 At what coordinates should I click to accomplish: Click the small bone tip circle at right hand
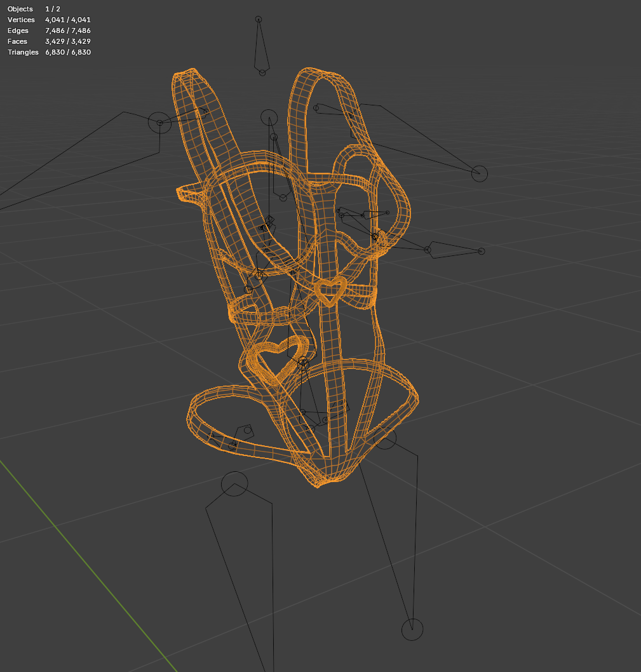[481, 251]
